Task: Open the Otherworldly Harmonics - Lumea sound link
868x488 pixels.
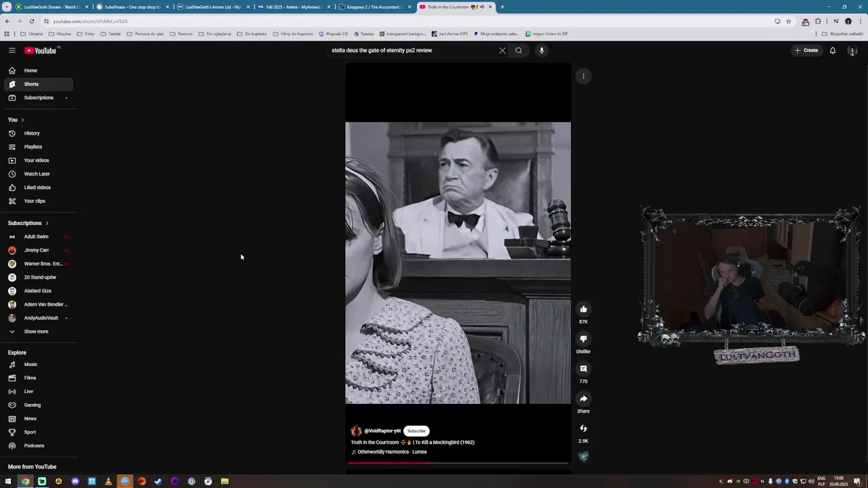Action: pyautogui.click(x=392, y=452)
